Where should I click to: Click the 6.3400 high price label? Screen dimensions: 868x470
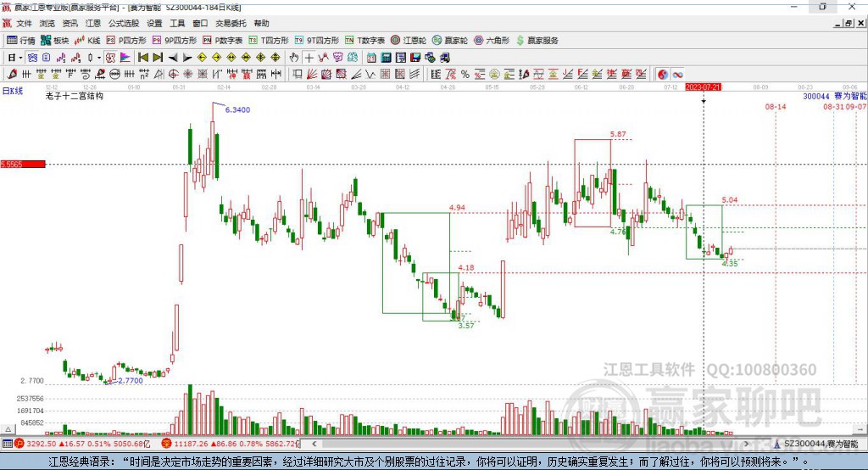(x=237, y=109)
